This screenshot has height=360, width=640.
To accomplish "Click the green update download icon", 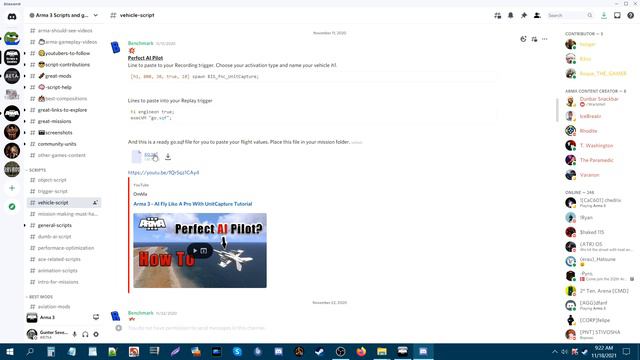I will [x=604, y=16].
